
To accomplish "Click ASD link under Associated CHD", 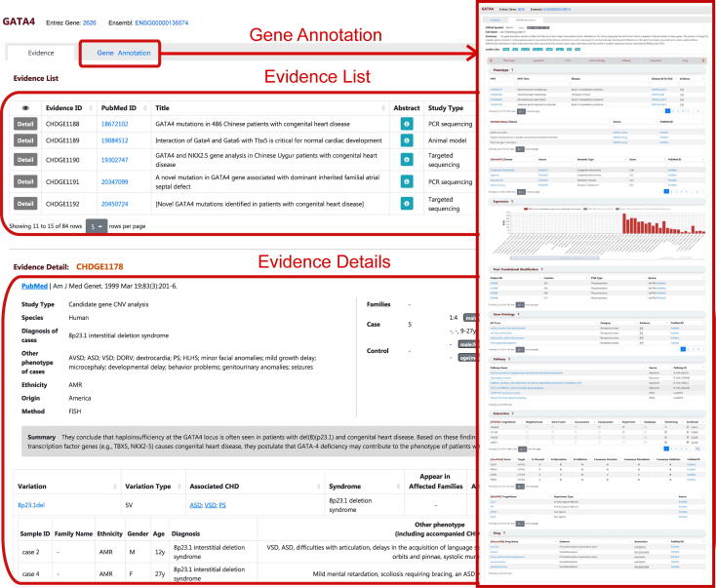I will [x=195, y=505].
